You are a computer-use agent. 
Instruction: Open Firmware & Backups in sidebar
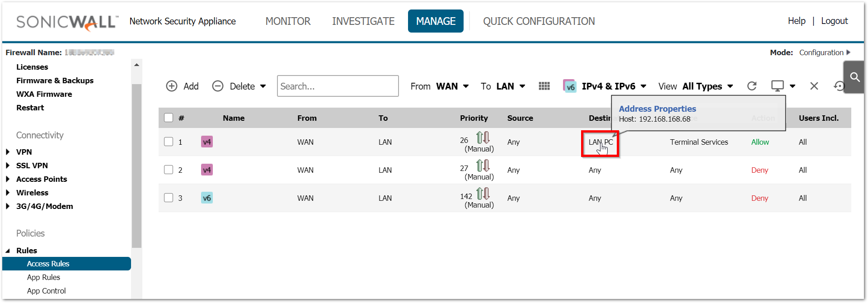pyautogui.click(x=55, y=80)
